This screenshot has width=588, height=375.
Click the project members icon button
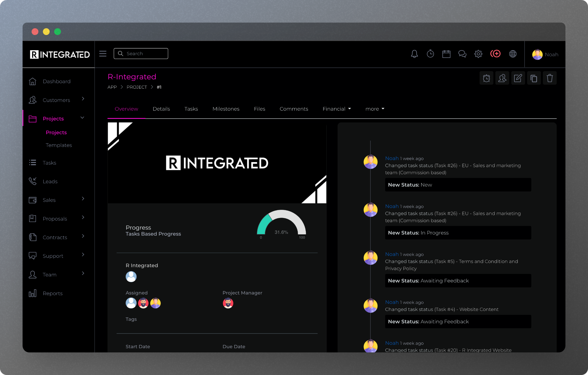(x=502, y=78)
